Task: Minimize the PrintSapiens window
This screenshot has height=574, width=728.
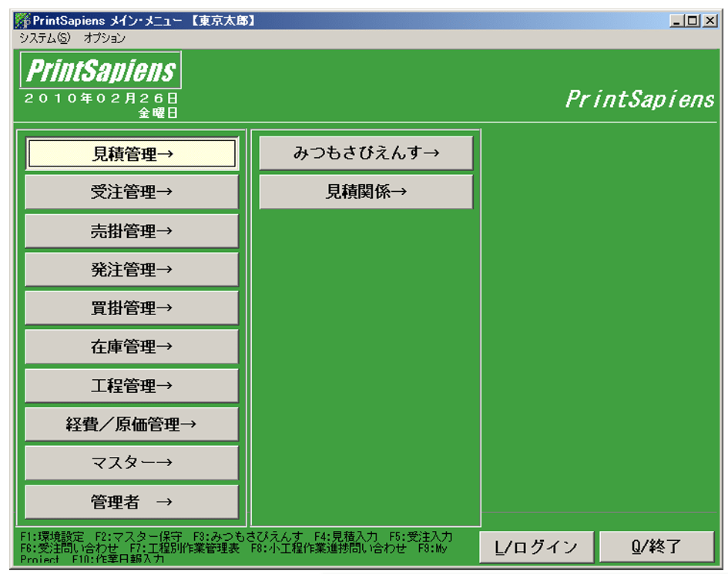Action: (x=676, y=21)
